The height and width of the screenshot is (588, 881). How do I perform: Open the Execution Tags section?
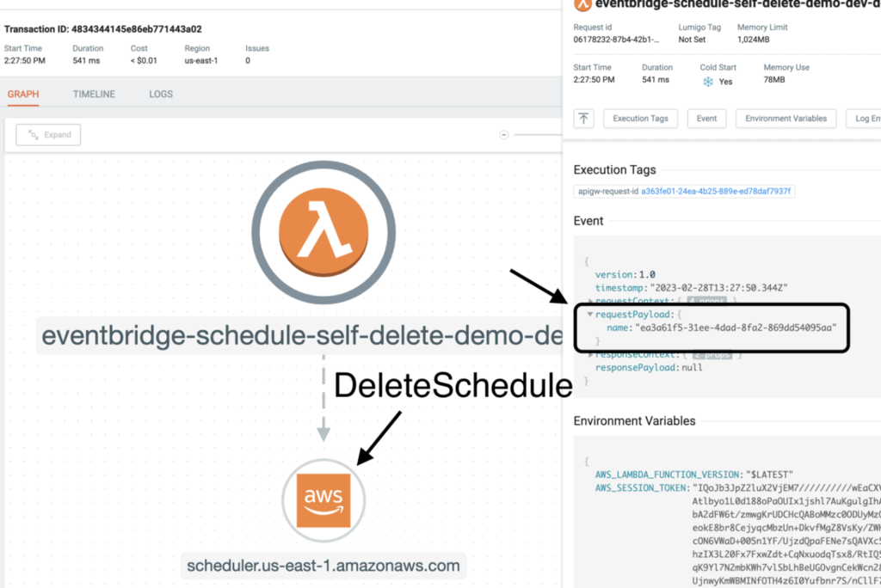640,118
